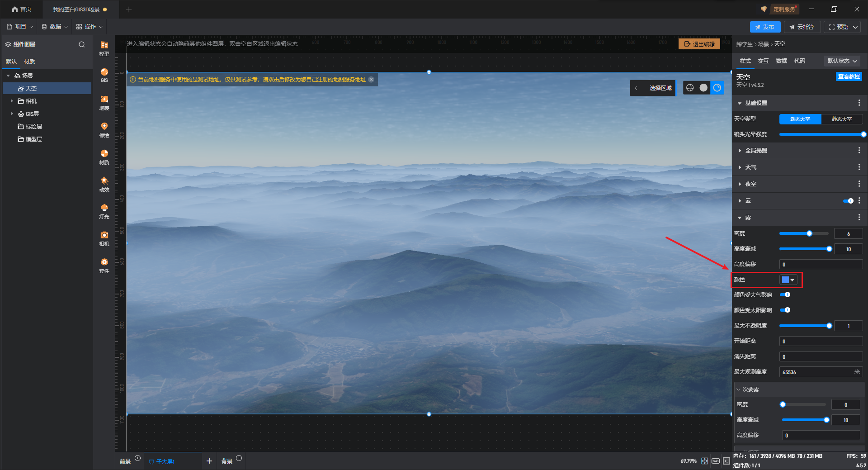This screenshot has height=470, width=868.
Task: Switch to the 代码 tab
Action: click(799, 61)
